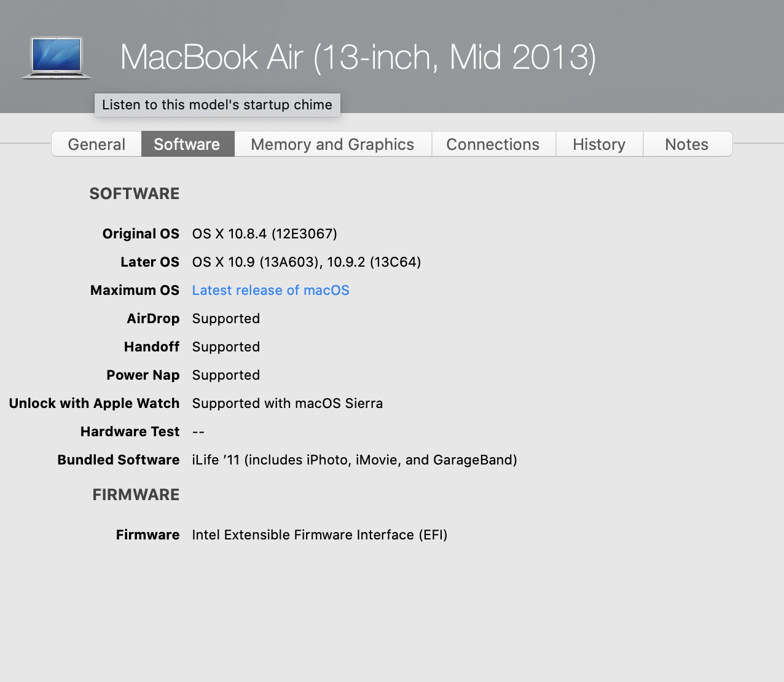Switch to the Notes tab
784x682 pixels.
[x=687, y=144]
